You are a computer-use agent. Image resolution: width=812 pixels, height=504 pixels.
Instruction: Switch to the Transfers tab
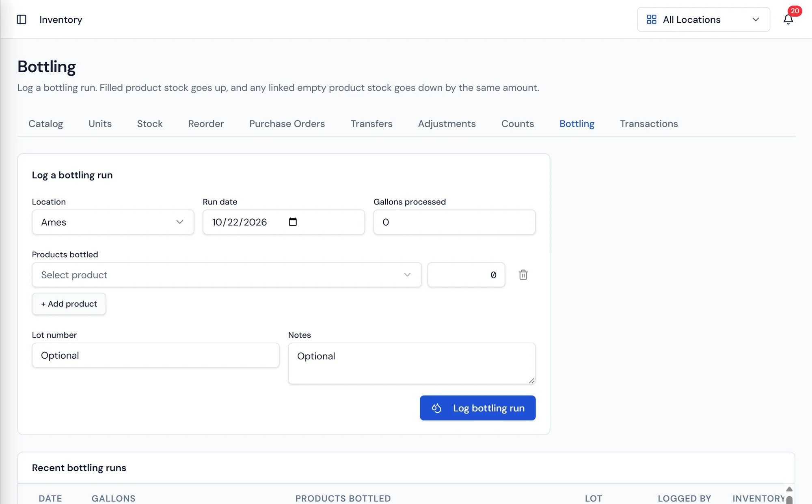371,124
